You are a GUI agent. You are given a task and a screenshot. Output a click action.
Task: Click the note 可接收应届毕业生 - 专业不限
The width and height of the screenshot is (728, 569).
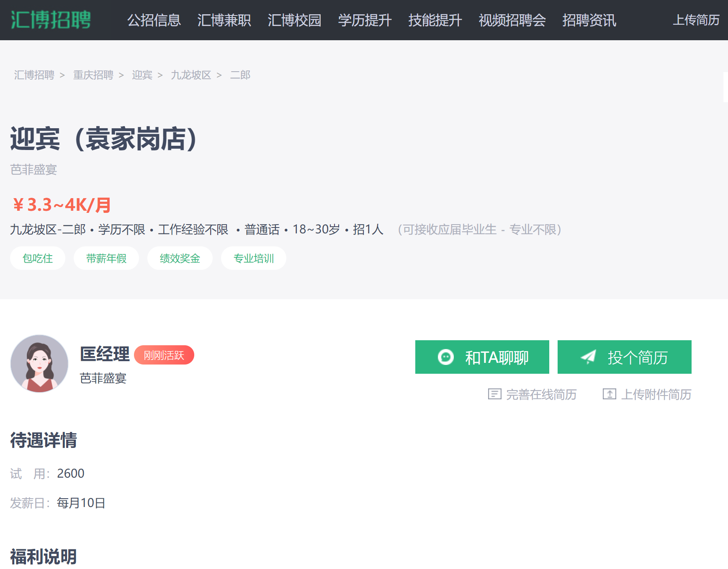[480, 230]
